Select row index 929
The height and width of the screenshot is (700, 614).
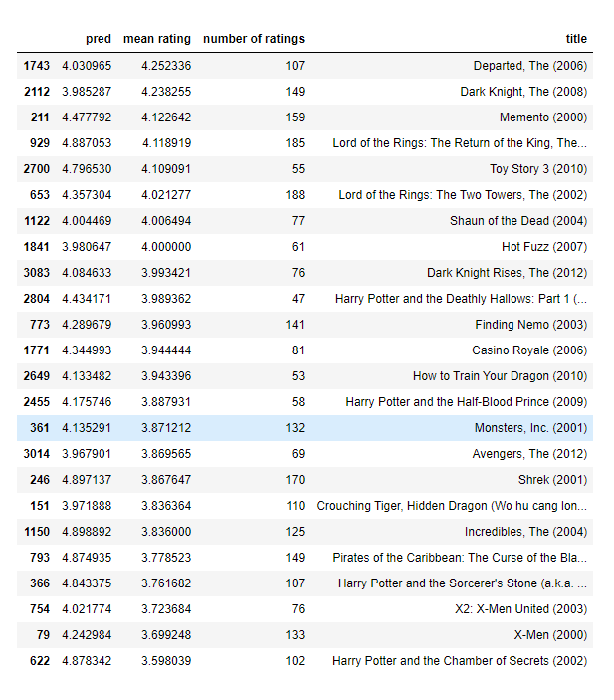click(40, 143)
